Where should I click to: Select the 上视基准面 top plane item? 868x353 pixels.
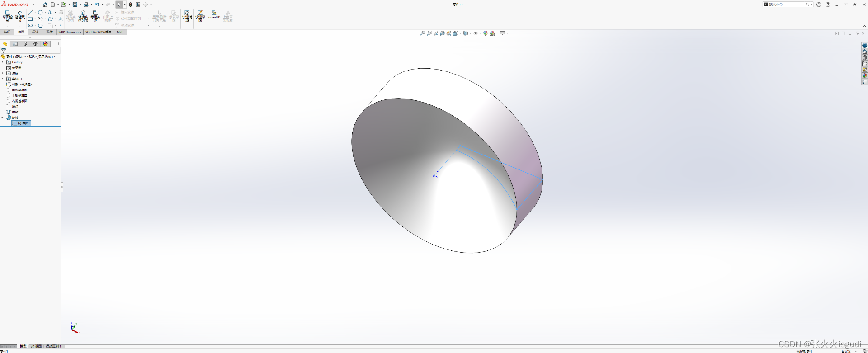coord(17,95)
